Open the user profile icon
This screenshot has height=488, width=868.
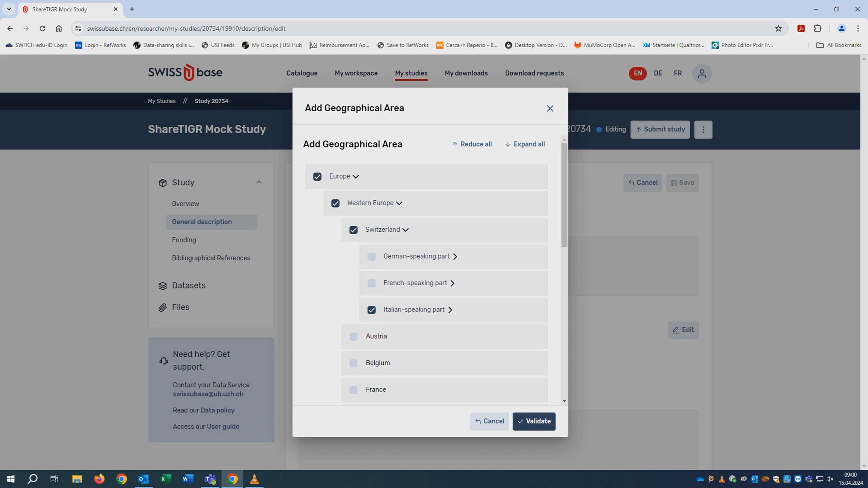[702, 74]
